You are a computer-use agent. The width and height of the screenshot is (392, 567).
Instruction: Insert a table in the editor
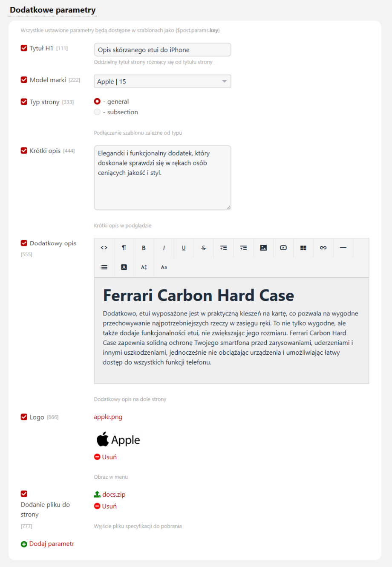coord(303,248)
